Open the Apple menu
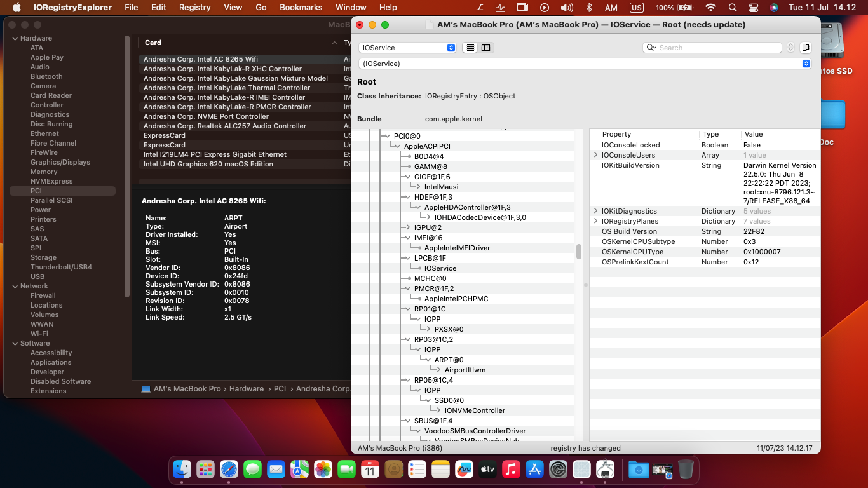 (17, 8)
